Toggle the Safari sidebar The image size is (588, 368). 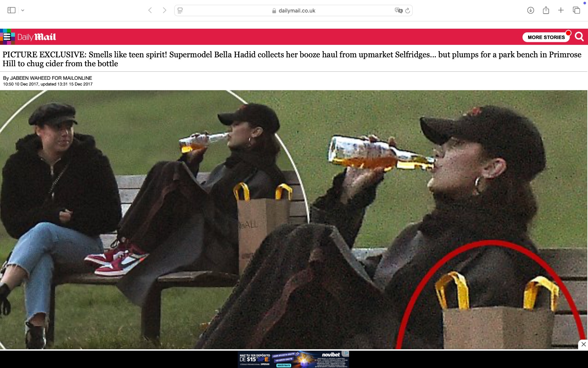[11, 10]
